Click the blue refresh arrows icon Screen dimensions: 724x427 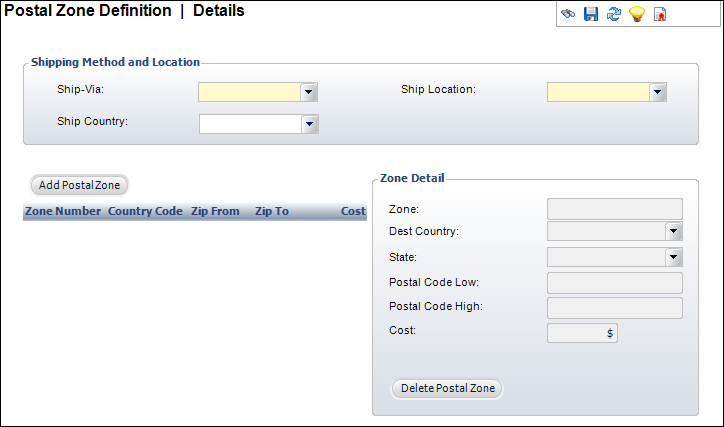pyautogui.click(x=613, y=15)
